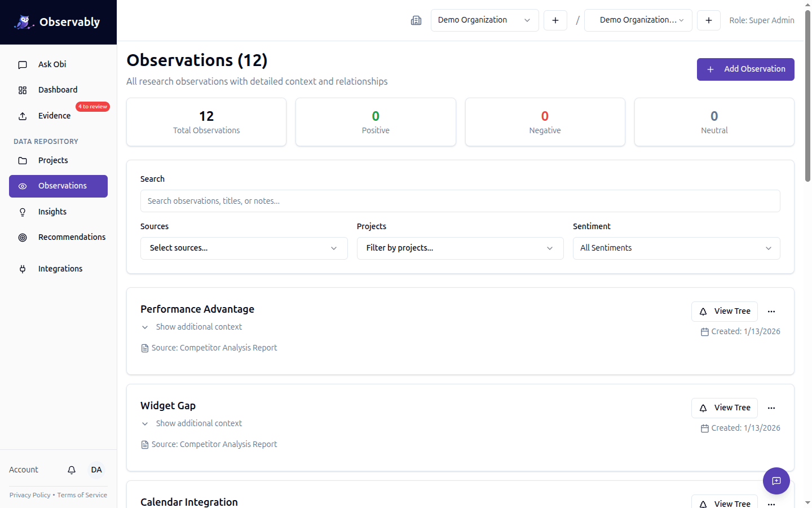The width and height of the screenshot is (812, 508).
Task: Click the Search observations input field
Action: pyautogui.click(x=460, y=200)
